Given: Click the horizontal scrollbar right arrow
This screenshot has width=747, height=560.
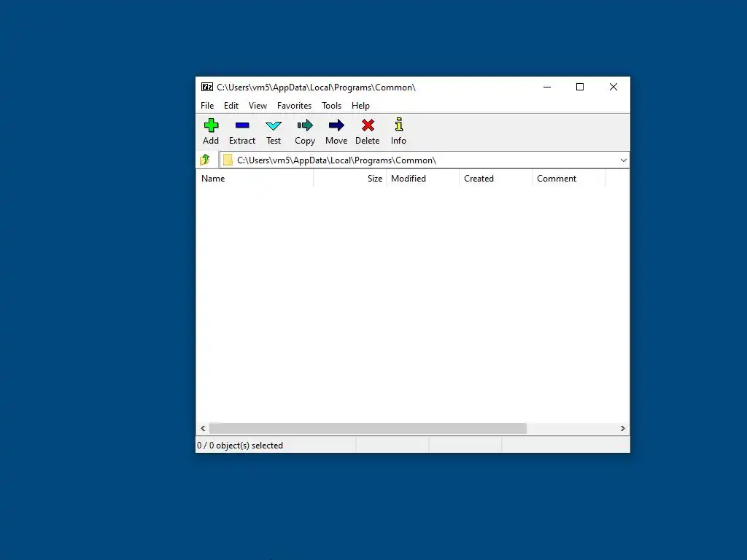Looking at the screenshot, I should [x=623, y=429].
